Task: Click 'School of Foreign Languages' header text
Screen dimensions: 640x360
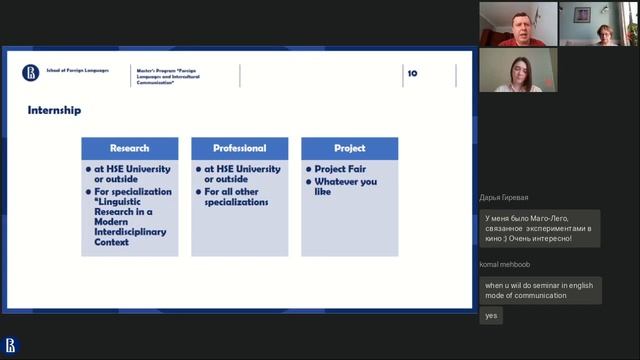Action: click(x=78, y=71)
